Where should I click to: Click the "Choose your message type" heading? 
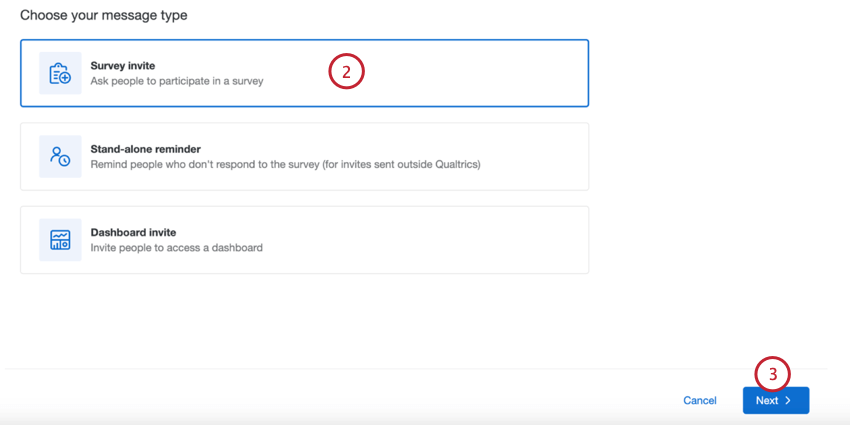tap(104, 16)
